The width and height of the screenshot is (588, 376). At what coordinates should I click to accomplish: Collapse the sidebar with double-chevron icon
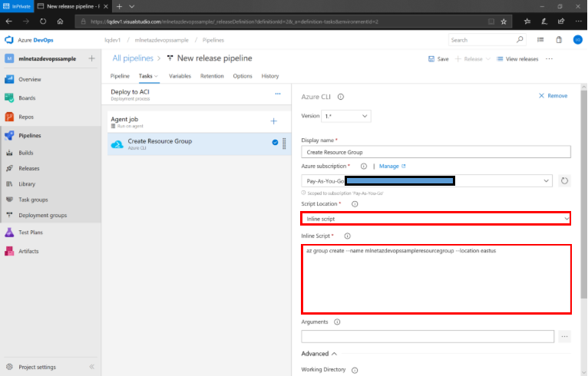click(x=91, y=367)
